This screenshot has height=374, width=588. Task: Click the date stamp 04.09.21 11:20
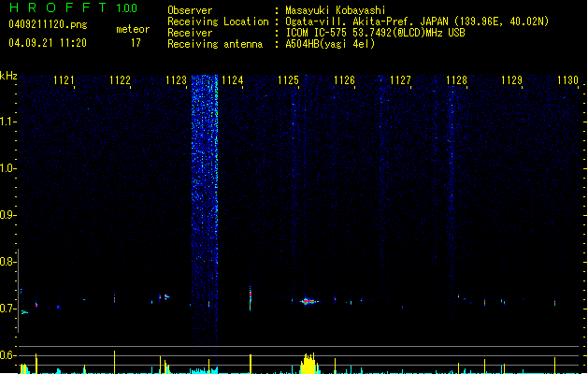(x=48, y=43)
